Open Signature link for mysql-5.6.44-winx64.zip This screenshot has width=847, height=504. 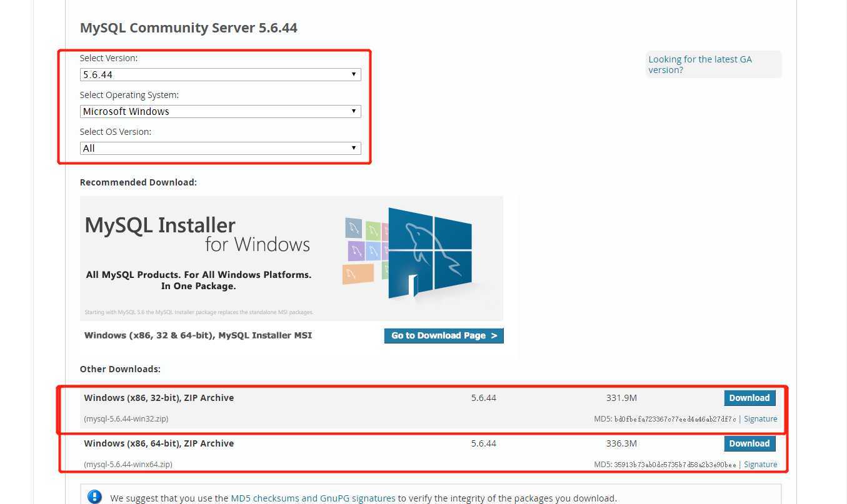point(761,465)
